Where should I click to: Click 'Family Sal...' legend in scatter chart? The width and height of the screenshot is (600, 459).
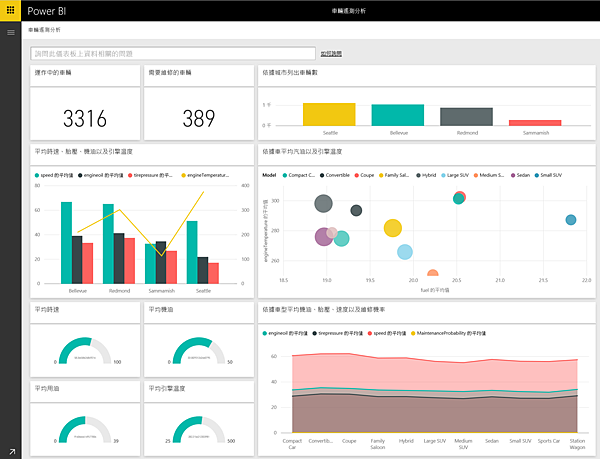394,175
